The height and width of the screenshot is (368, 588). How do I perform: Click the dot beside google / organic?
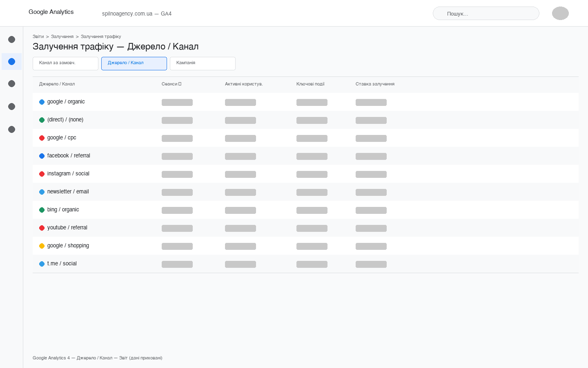[x=42, y=102]
